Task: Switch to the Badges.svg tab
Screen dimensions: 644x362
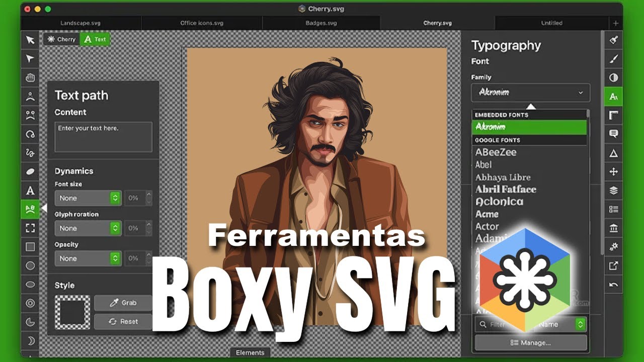Action: [321, 23]
